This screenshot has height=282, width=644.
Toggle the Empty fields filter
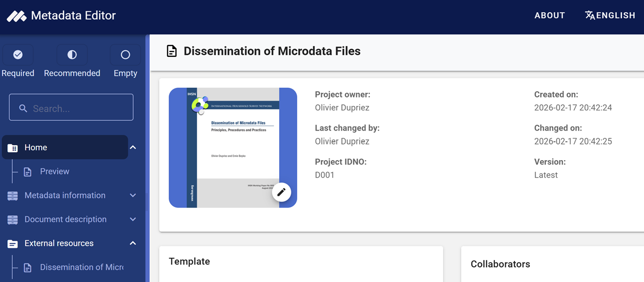[125, 55]
